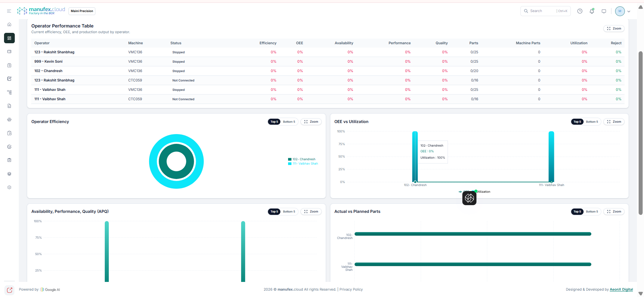Click the settings gear icon in the sidebar
This screenshot has width=644, height=297.
[9, 187]
